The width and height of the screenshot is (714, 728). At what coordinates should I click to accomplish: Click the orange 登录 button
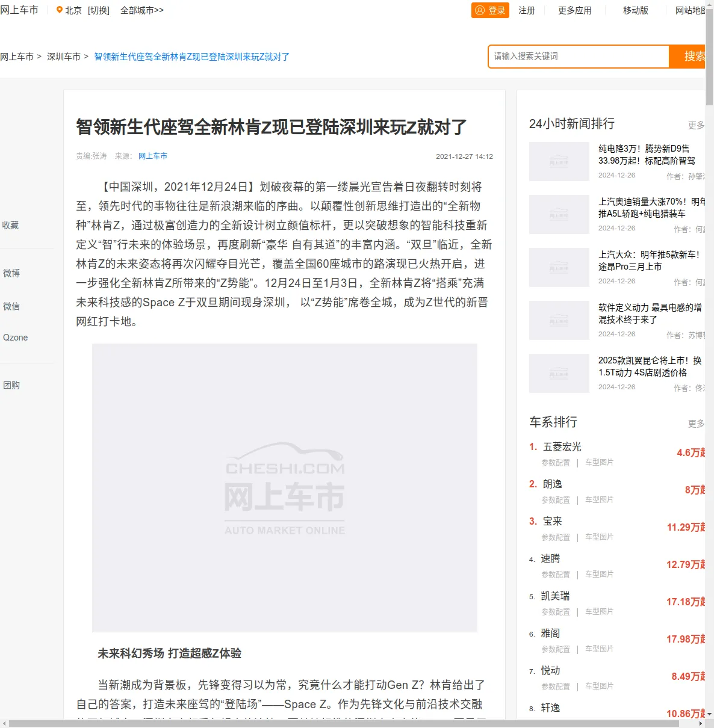(x=491, y=10)
